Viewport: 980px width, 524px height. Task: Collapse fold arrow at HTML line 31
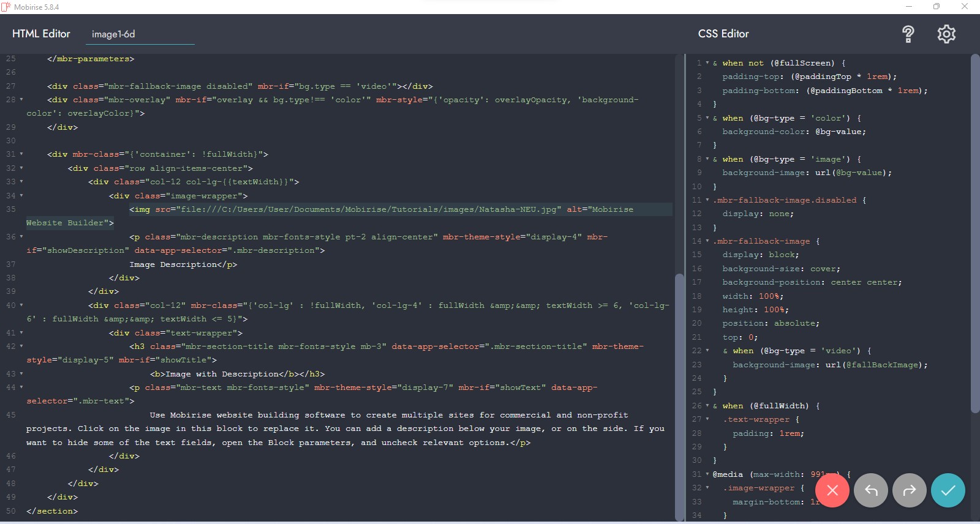tap(21, 154)
